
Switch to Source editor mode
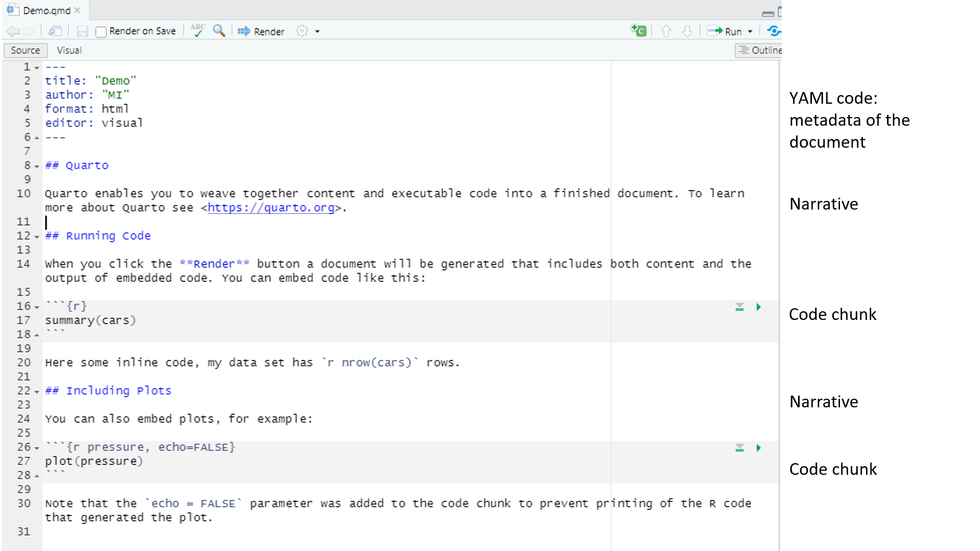coord(26,50)
